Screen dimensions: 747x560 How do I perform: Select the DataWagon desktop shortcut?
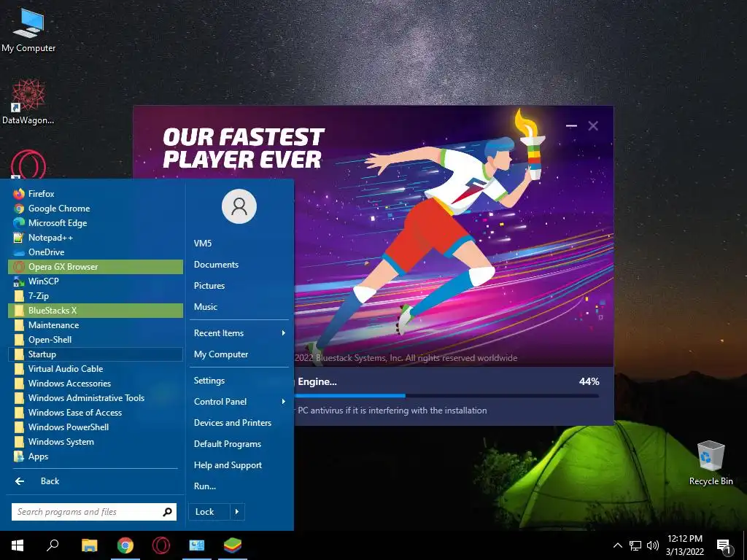coord(28,102)
